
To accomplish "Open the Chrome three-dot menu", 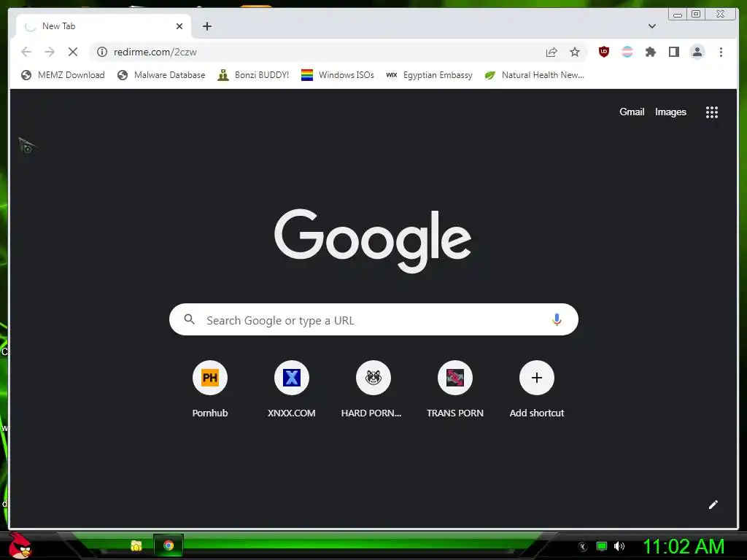I will (721, 52).
